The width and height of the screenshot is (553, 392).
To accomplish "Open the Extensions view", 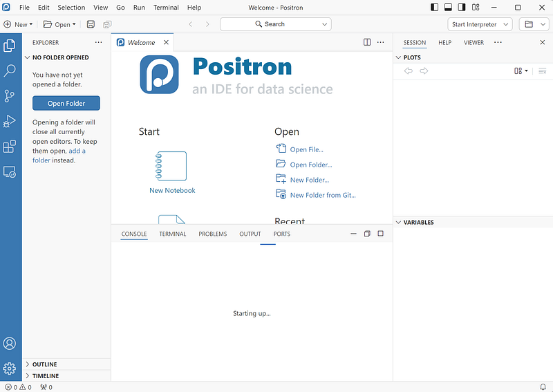I will [x=10, y=147].
